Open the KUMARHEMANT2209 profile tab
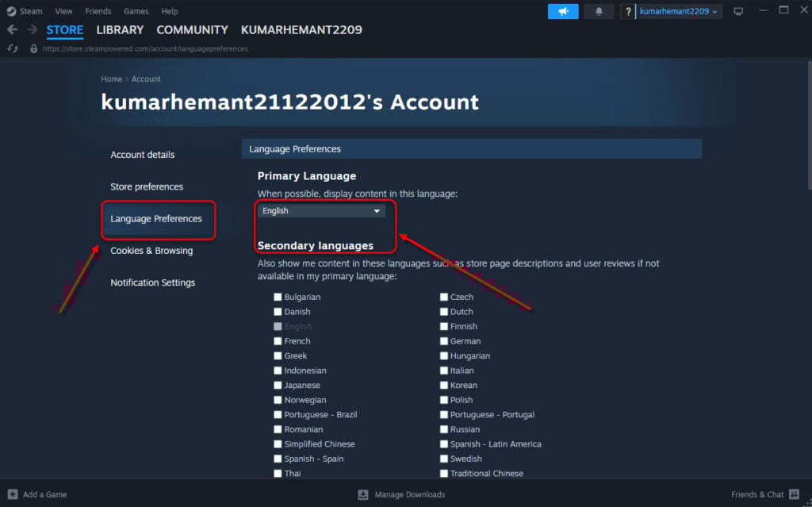This screenshot has width=812, height=507. click(301, 29)
